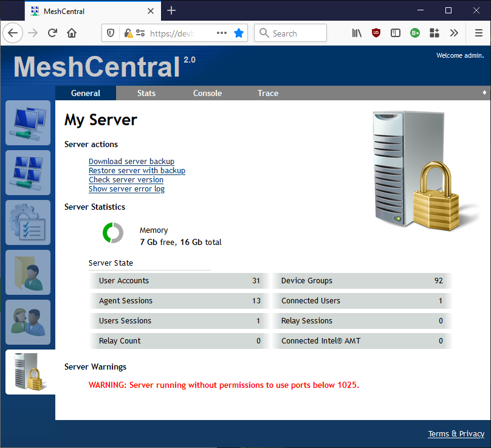Minimize the browser window
The image size is (491, 448).
pos(421,10)
